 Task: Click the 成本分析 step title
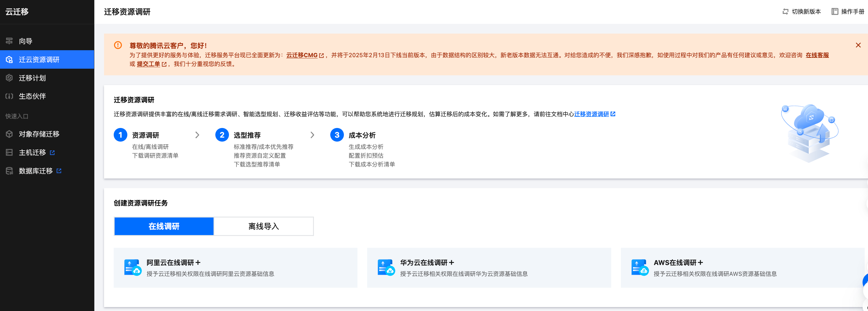point(362,135)
